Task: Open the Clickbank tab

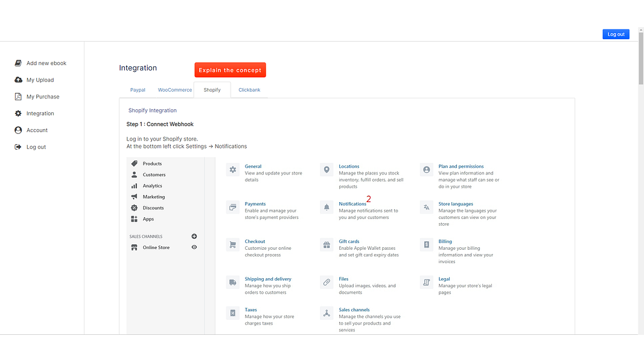Action: click(x=249, y=90)
